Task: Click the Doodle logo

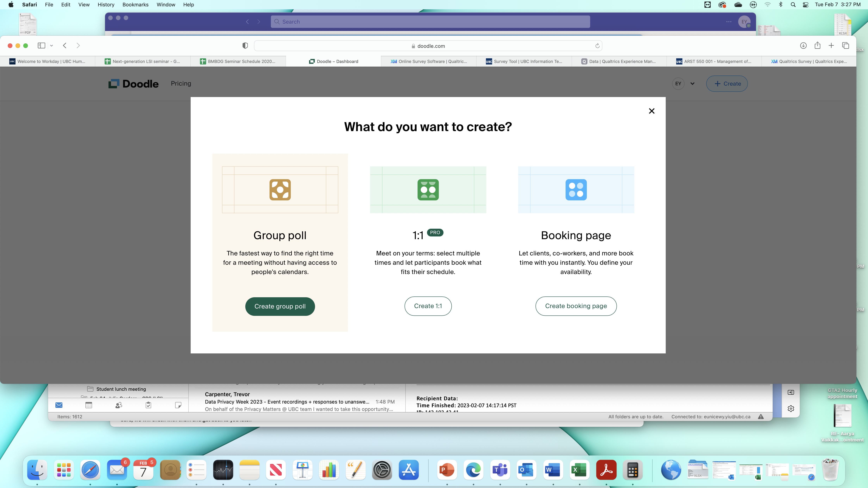Action: [x=133, y=83]
